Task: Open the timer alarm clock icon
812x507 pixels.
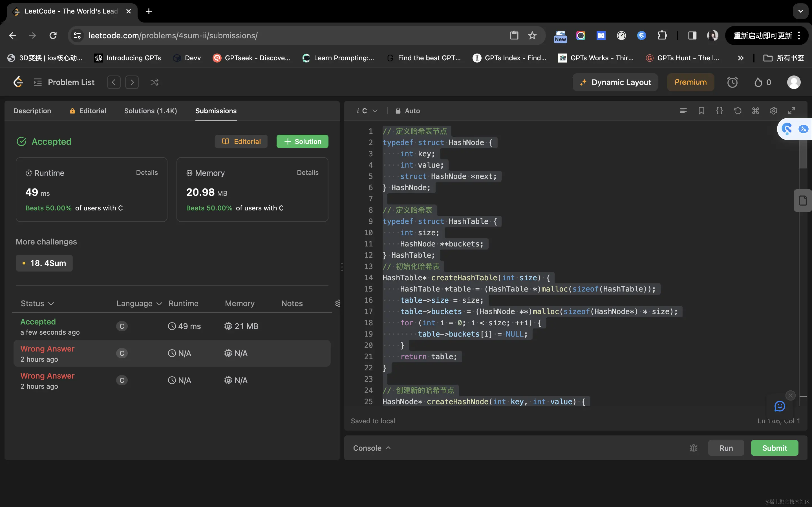Action: pyautogui.click(x=732, y=82)
